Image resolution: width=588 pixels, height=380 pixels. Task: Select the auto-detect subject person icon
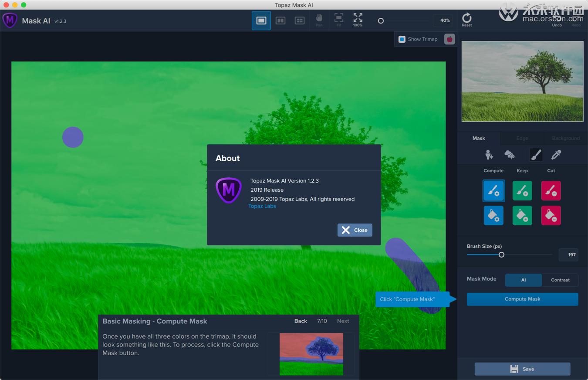click(x=489, y=154)
